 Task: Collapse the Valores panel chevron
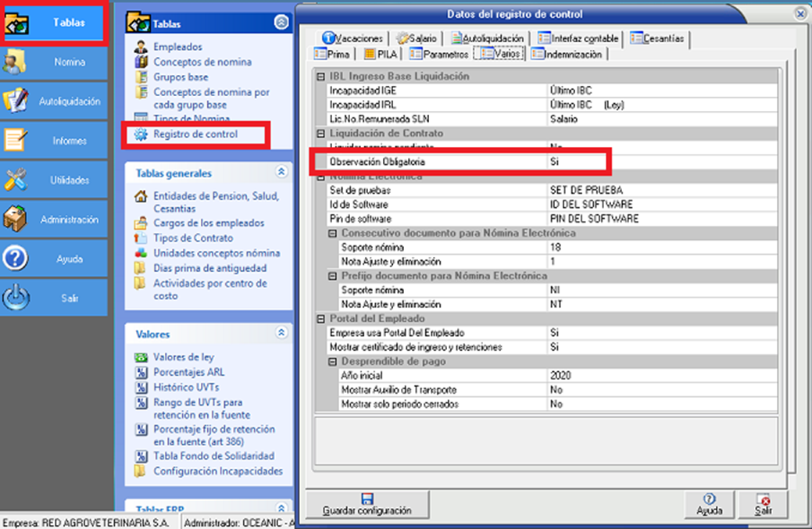[x=281, y=334]
